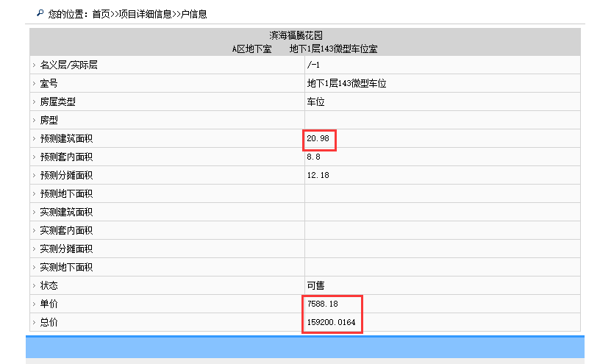This screenshot has height=364, width=600.
Task: Select the 名义层/实际层 label
Action: [69, 65]
